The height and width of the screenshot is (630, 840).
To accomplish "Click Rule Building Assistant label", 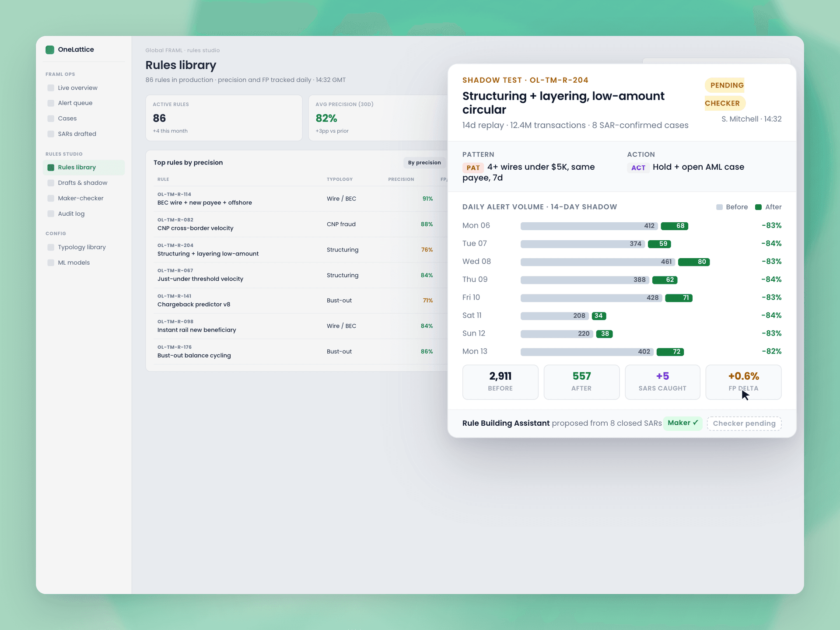I will [506, 423].
